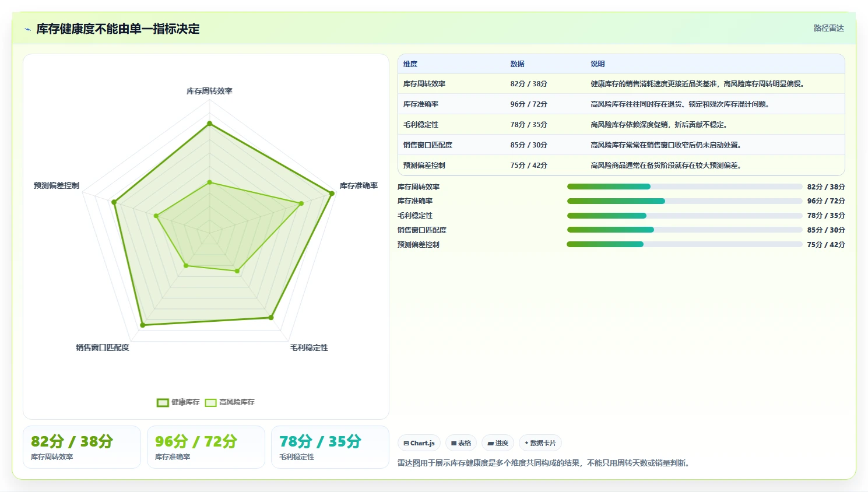
Task: Click the title 库存健康度不能由单一指标决定
Action: point(118,29)
